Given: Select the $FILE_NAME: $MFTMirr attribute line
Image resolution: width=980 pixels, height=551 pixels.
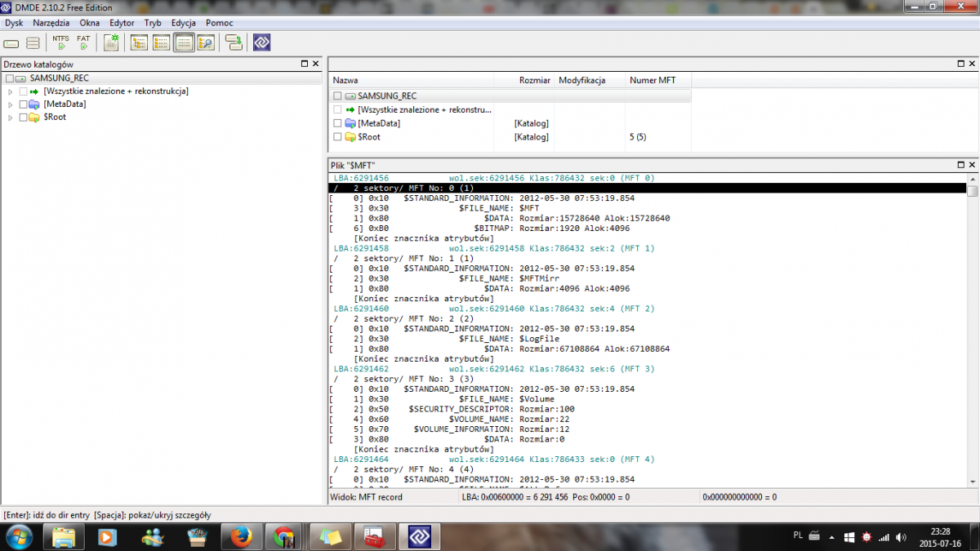Looking at the screenshot, I should click(509, 278).
